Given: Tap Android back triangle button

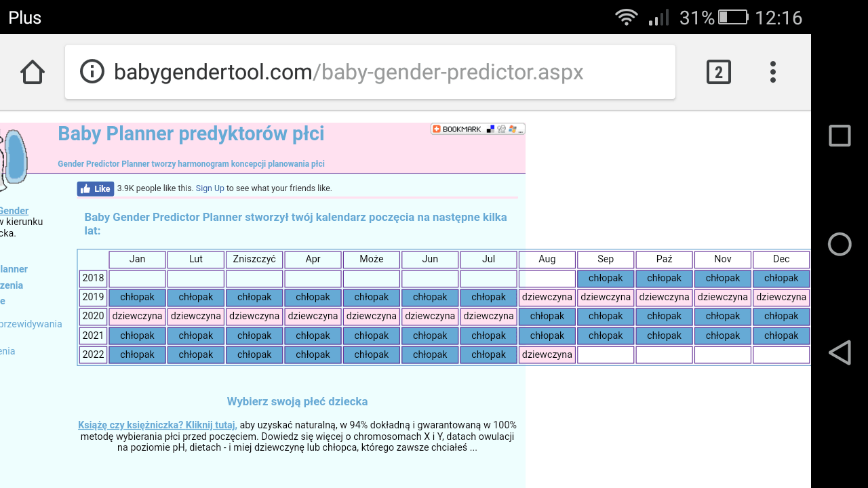Looking at the screenshot, I should [840, 352].
